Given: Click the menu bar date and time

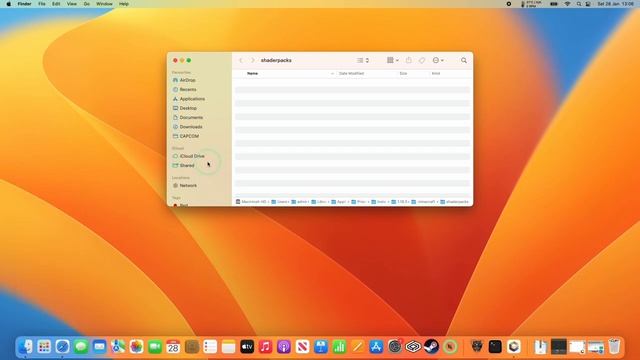Looking at the screenshot, I should click(x=616, y=4).
